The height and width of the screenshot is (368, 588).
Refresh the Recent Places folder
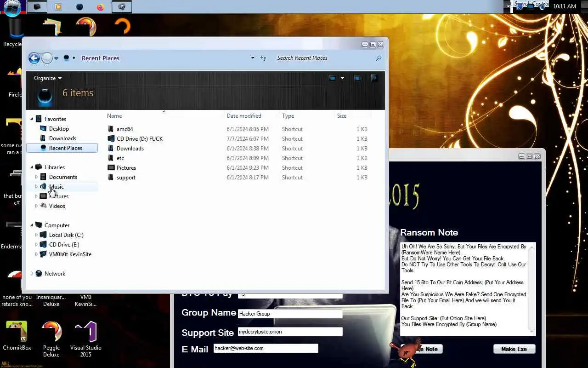click(x=263, y=58)
